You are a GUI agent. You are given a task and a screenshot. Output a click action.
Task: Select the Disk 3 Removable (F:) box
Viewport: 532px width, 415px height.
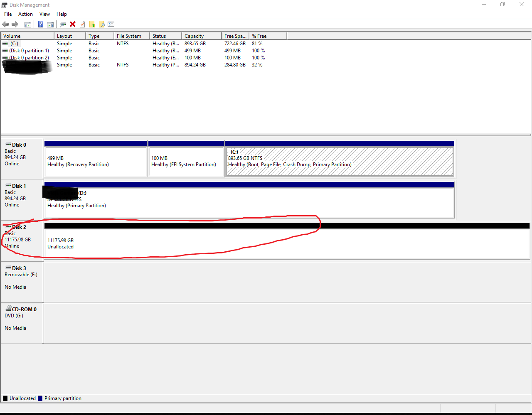tap(22, 282)
